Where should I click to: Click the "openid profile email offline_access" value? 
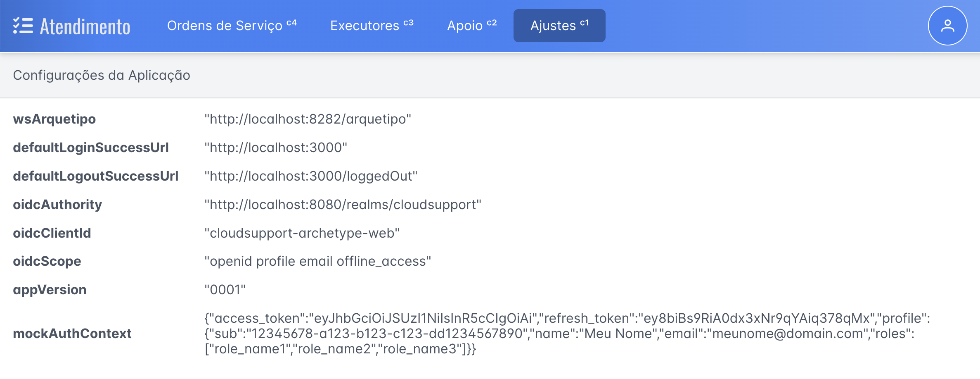pyautogui.click(x=318, y=261)
